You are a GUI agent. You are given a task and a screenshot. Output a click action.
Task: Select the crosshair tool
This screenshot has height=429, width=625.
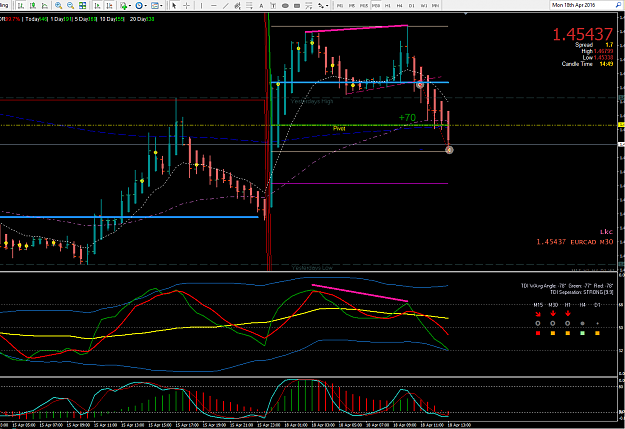tap(186, 6)
